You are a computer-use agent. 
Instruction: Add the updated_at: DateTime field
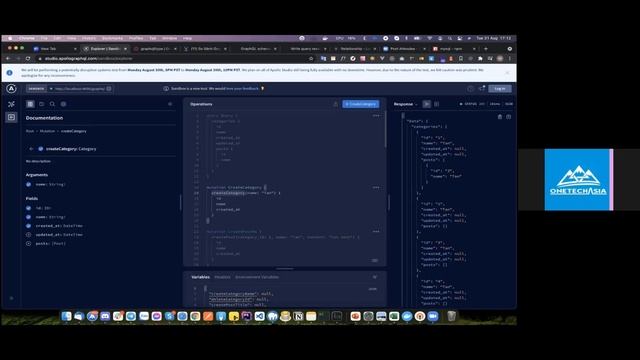(29, 235)
